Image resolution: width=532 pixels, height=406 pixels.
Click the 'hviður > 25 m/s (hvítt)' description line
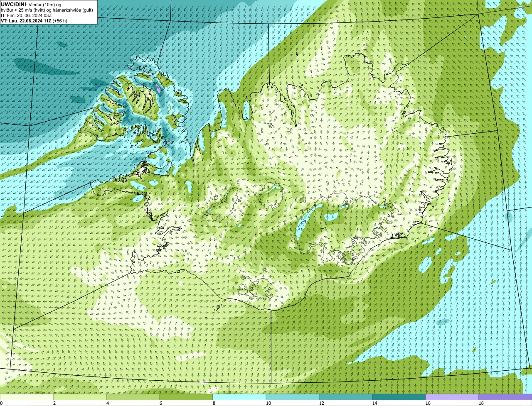coord(48,10)
